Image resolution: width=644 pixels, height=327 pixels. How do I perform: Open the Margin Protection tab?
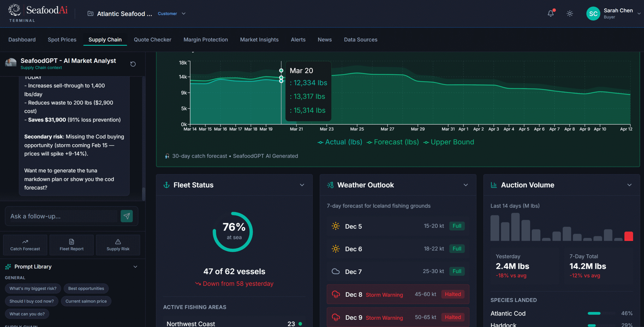206,39
